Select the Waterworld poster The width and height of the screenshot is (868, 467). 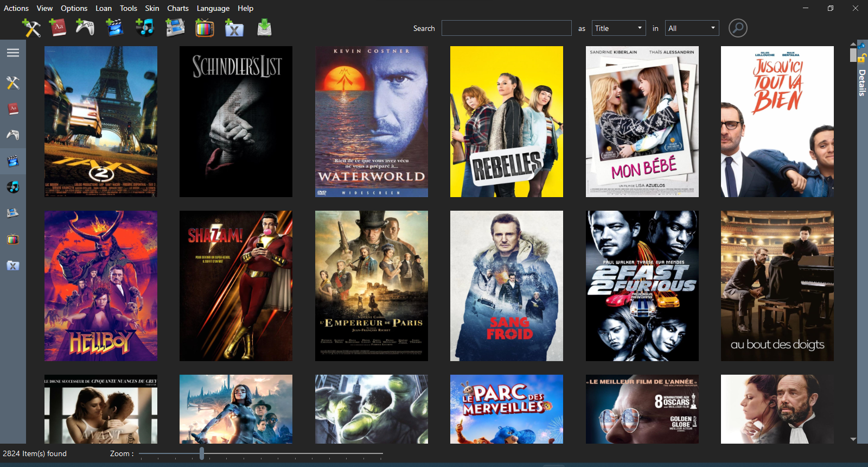click(372, 122)
